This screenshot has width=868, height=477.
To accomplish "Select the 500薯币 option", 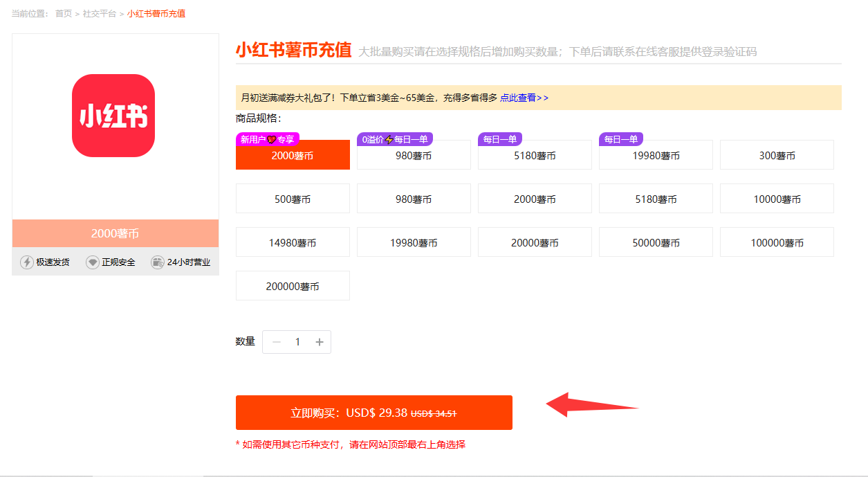I will pos(293,199).
